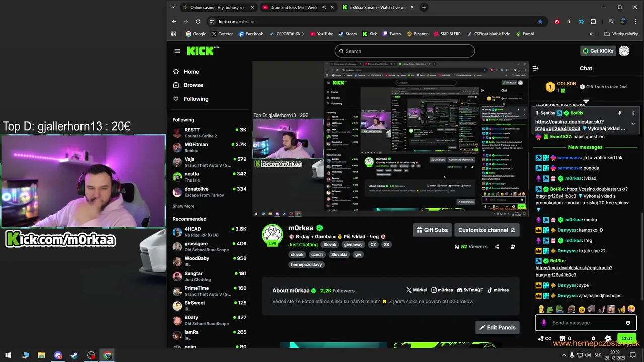This screenshot has height=362, width=644.
Task: Open the Chrome apps grid icon
Action: click(x=173, y=34)
